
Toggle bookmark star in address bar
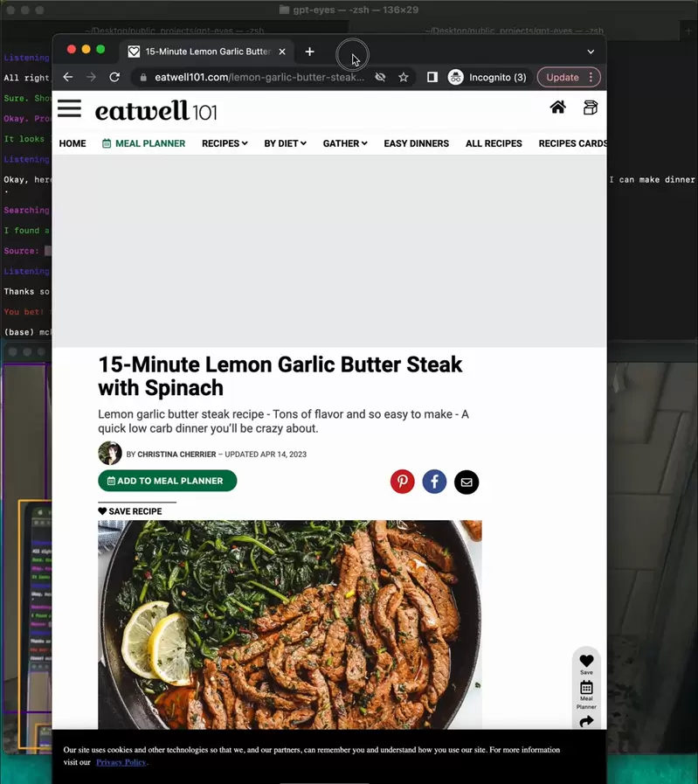tap(403, 77)
